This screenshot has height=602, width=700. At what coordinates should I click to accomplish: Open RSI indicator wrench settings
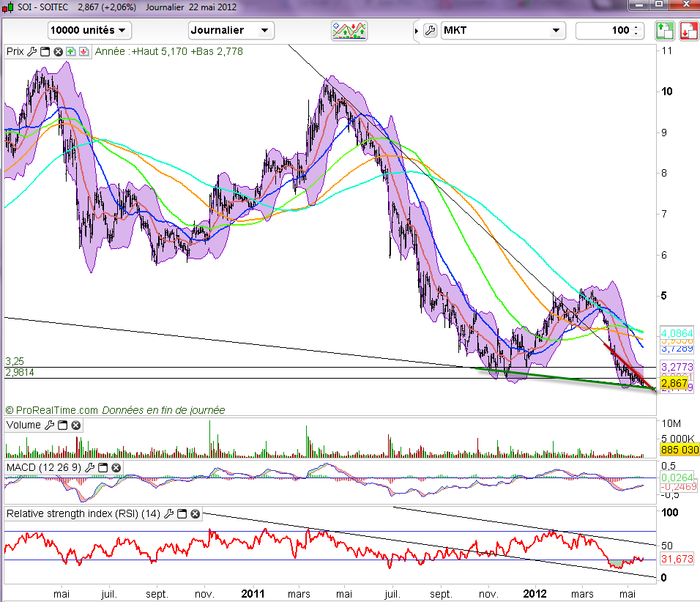click(x=170, y=513)
